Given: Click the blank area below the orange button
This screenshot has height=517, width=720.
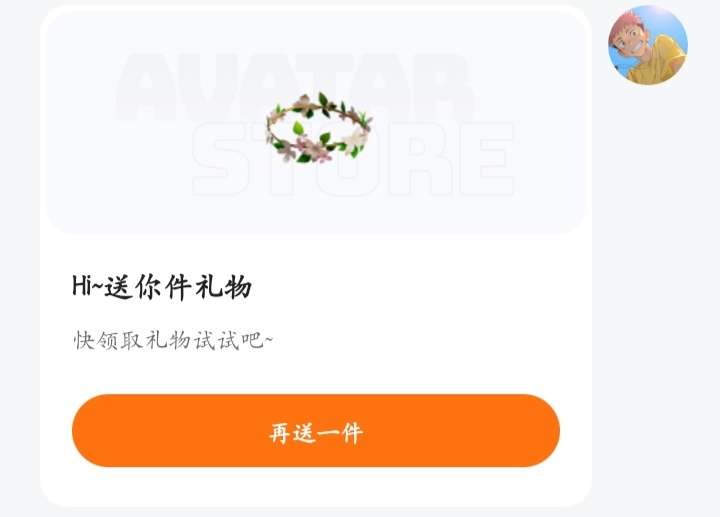Looking at the screenshot, I should [x=316, y=487].
